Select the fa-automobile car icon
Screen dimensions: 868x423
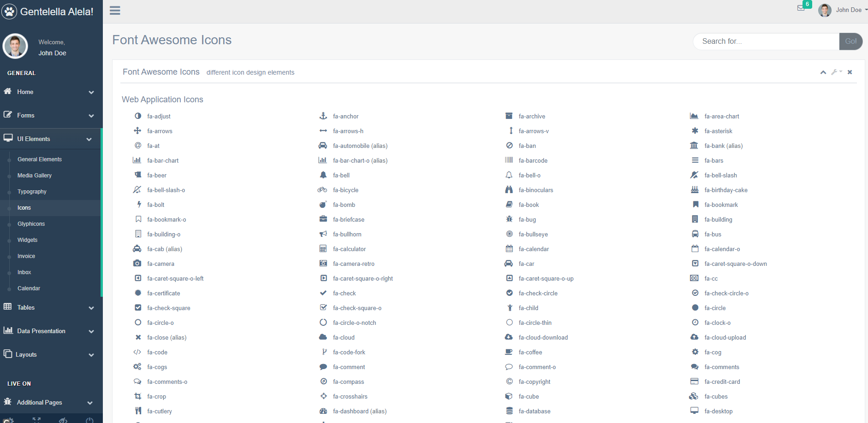coord(323,146)
